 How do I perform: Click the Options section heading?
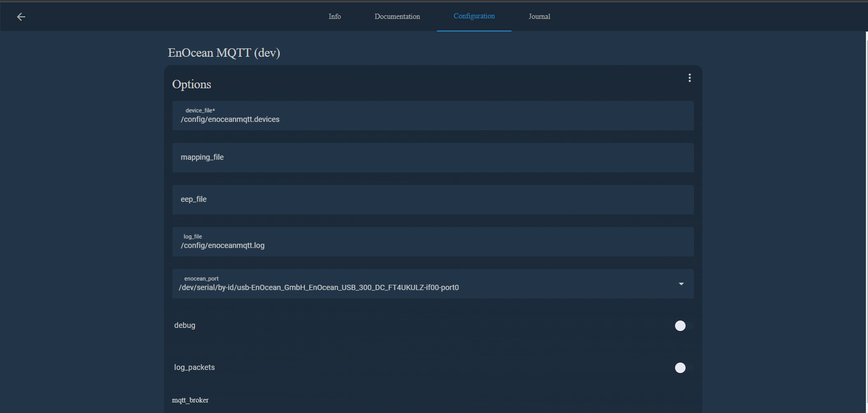coord(191,84)
